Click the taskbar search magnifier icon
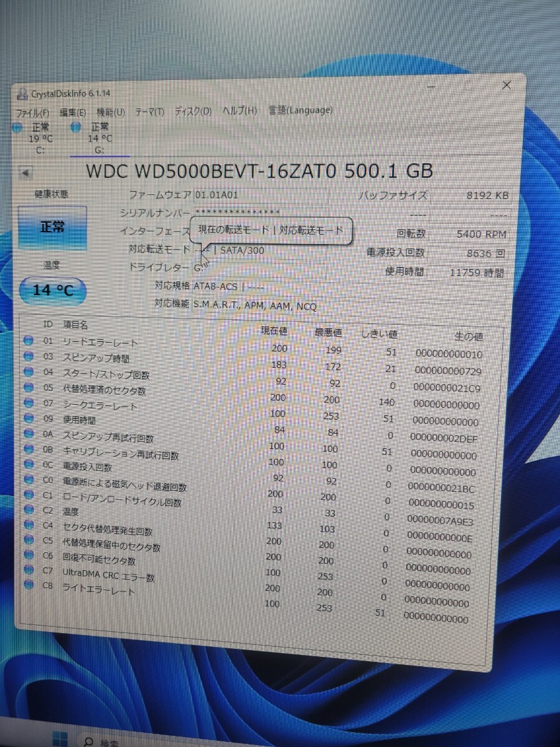The width and height of the screenshot is (560, 747). click(x=89, y=741)
